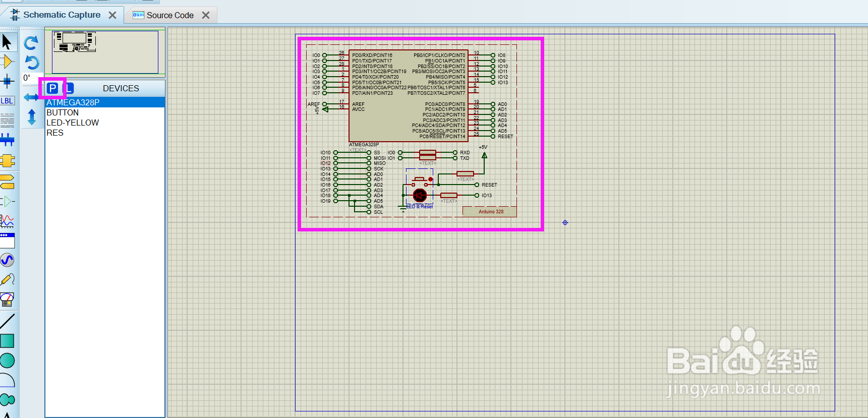
Task: Select the Junction Dot mode tool
Action: [x=7, y=81]
